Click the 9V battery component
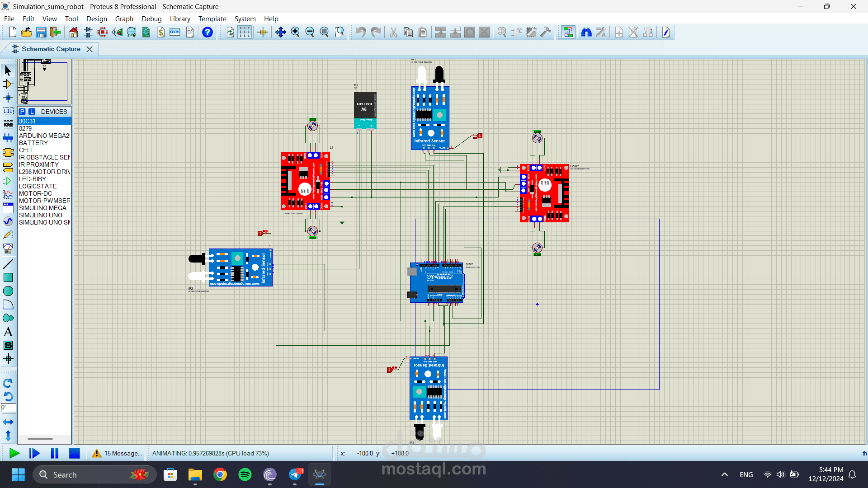Screen dimensions: 868x488 [365, 110]
